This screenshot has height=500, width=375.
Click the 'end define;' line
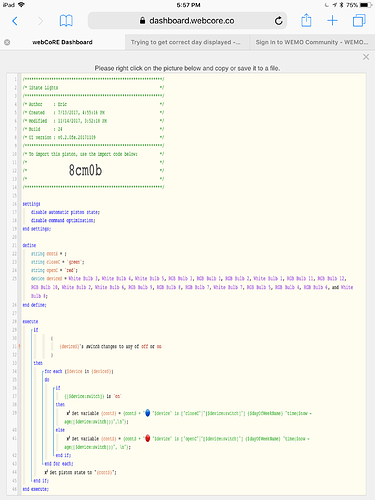[34, 305]
